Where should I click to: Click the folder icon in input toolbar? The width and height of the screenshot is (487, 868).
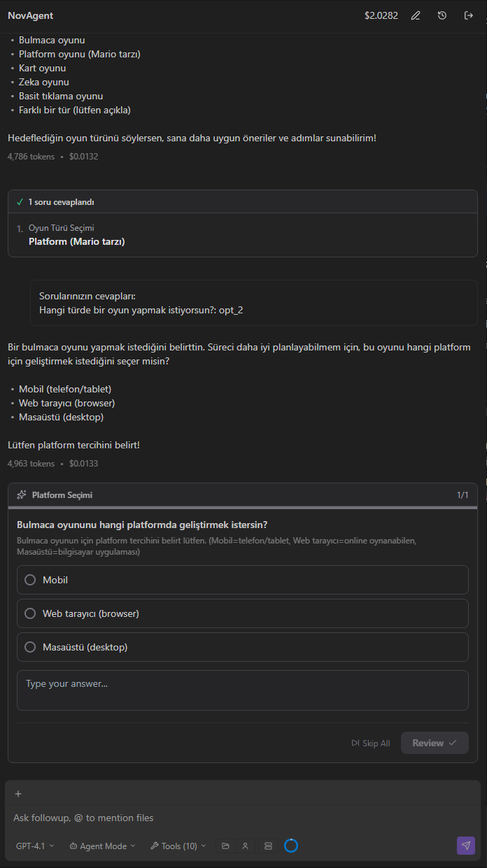[225, 846]
